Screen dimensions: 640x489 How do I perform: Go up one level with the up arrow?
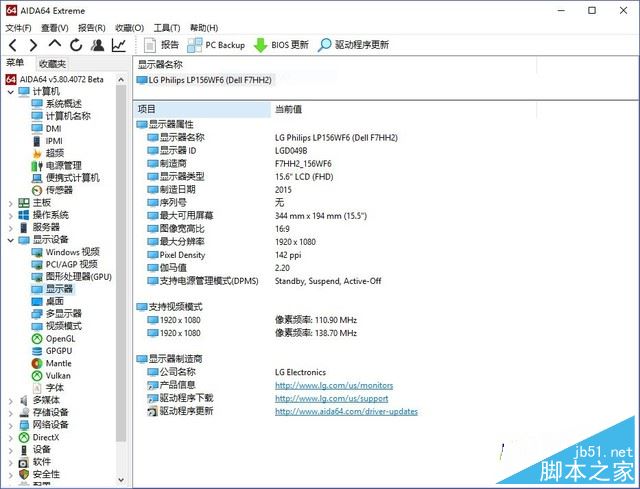[x=55, y=44]
